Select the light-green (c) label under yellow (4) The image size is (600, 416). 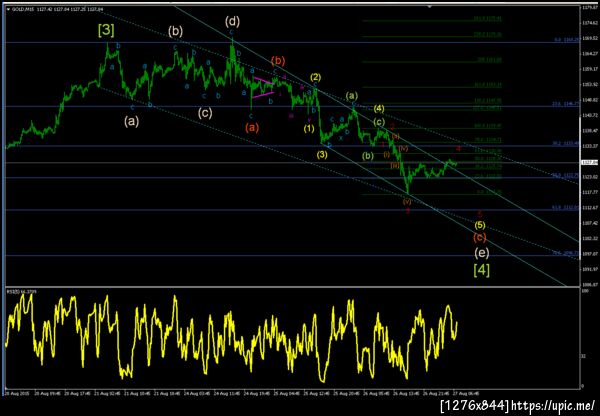pyautogui.click(x=379, y=122)
